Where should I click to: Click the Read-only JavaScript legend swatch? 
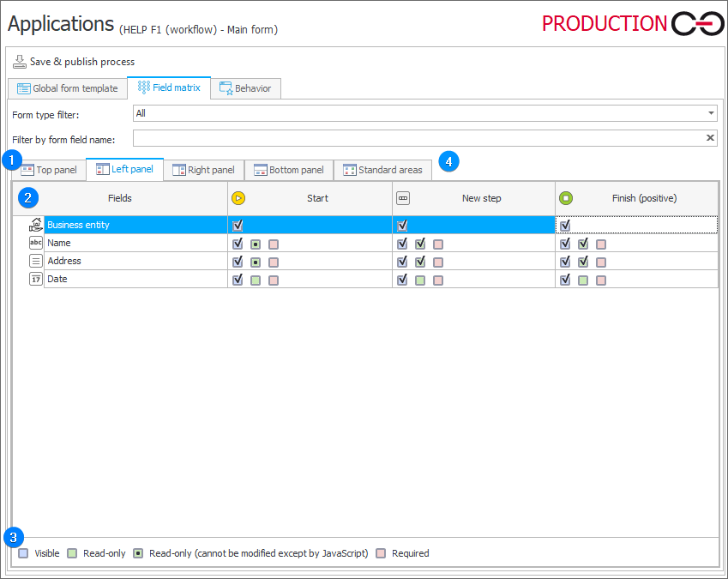[x=138, y=553]
